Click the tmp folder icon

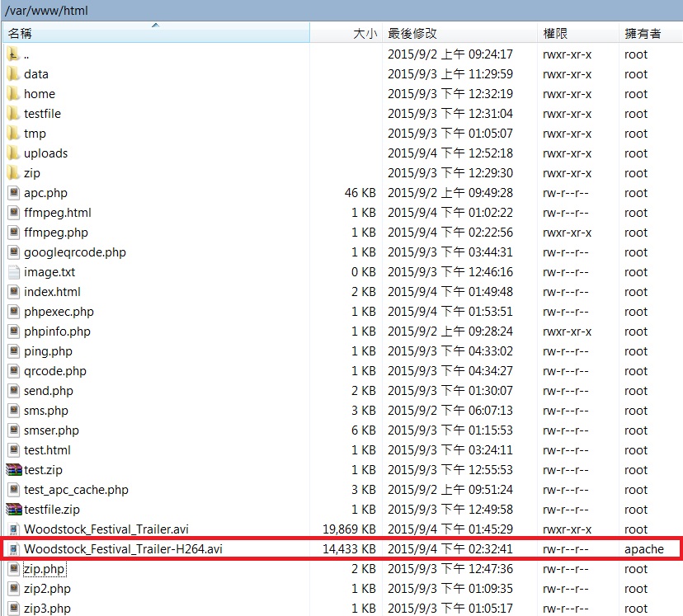13,134
